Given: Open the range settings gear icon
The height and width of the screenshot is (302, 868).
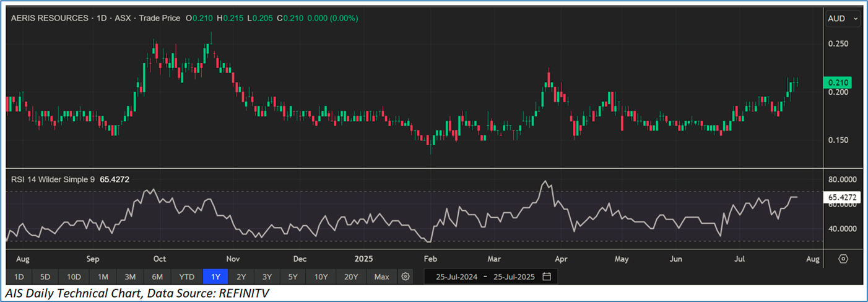Looking at the screenshot, I should coord(406,276).
